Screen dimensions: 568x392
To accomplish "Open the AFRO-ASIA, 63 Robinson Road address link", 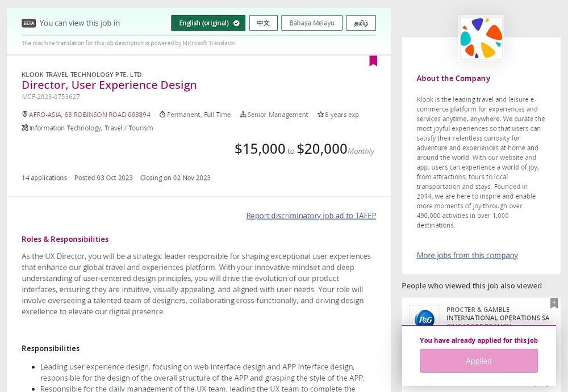I will click(x=90, y=115).
